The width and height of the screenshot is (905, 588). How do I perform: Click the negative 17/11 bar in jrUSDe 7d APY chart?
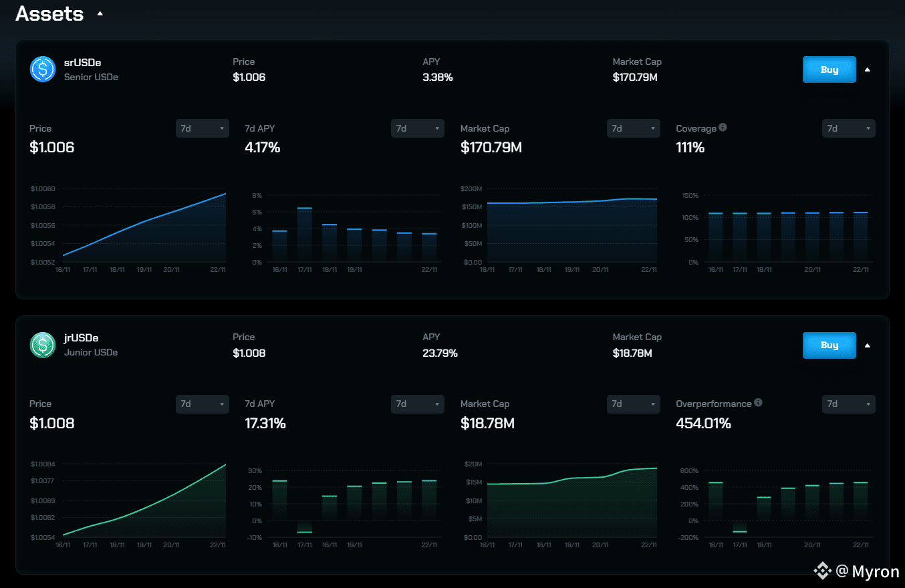pyautogui.click(x=304, y=527)
